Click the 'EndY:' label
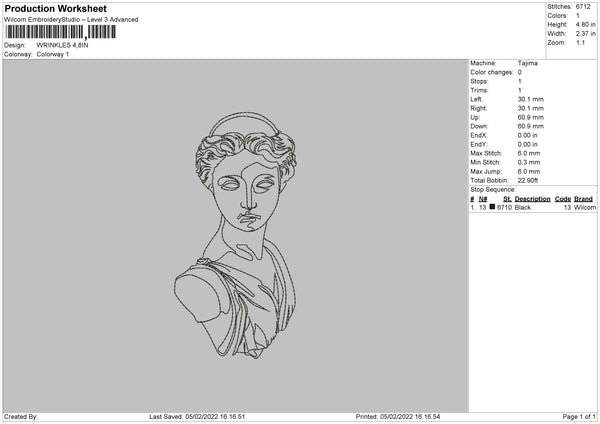600x424 pixels. click(479, 145)
